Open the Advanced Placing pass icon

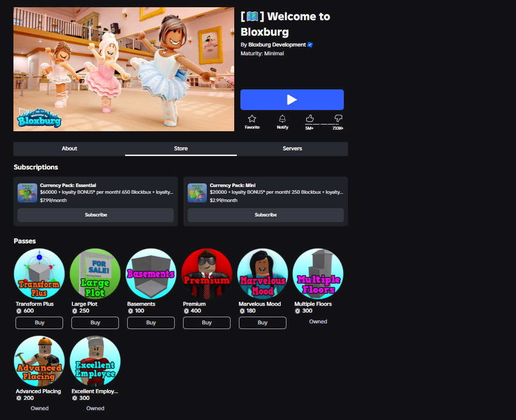39,361
